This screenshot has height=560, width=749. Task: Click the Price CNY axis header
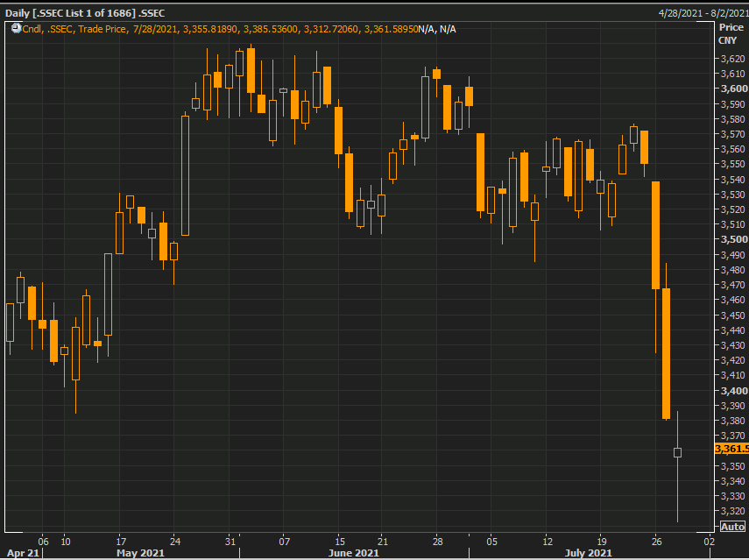pos(730,33)
